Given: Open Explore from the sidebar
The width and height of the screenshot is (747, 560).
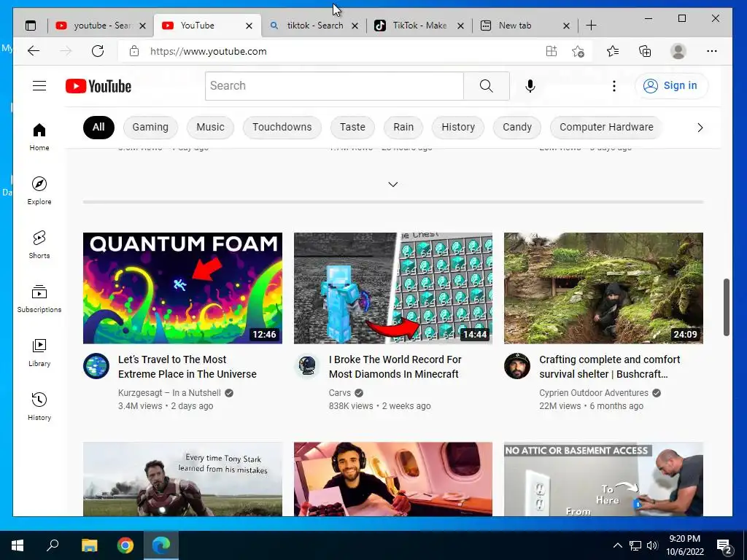Looking at the screenshot, I should coord(39,190).
